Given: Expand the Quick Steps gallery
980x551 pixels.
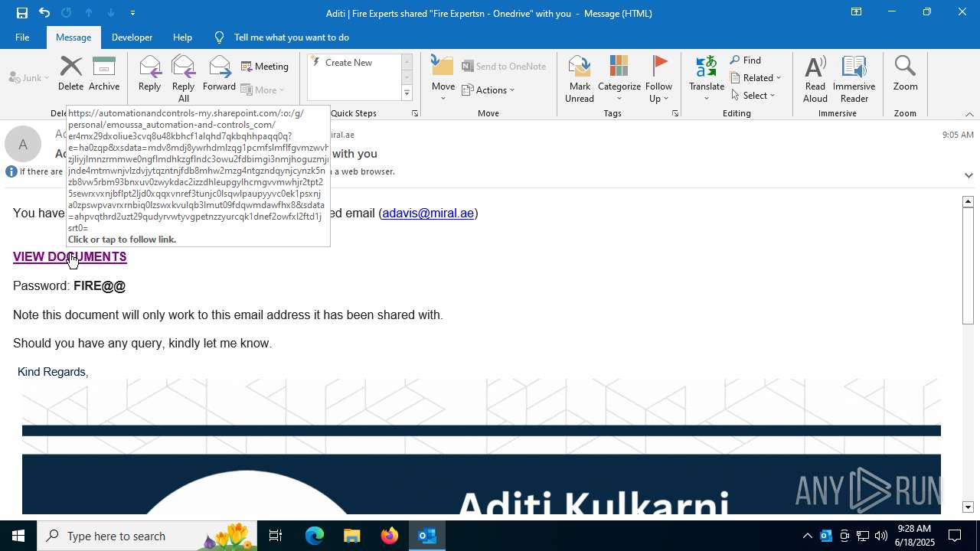Looking at the screenshot, I should [x=407, y=93].
